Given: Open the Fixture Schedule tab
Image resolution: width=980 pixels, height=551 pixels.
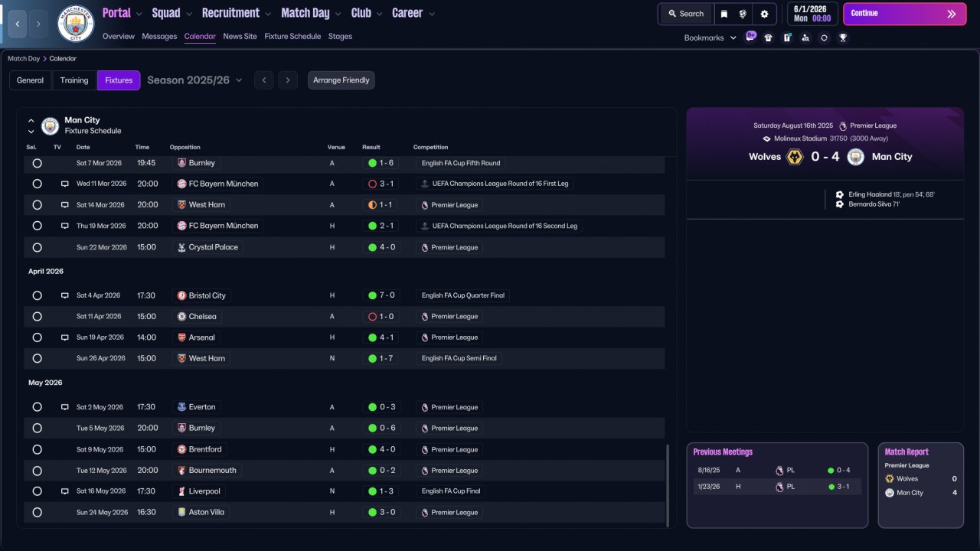Looking at the screenshot, I should pyautogui.click(x=292, y=36).
